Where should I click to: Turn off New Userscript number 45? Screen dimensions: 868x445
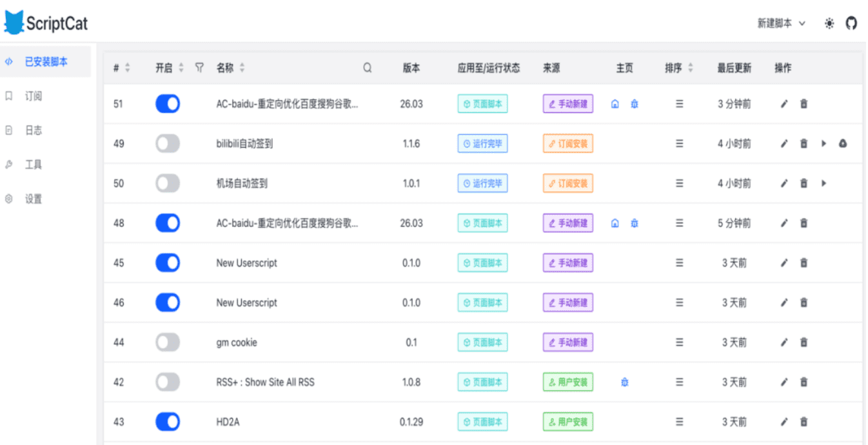(168, 263)
